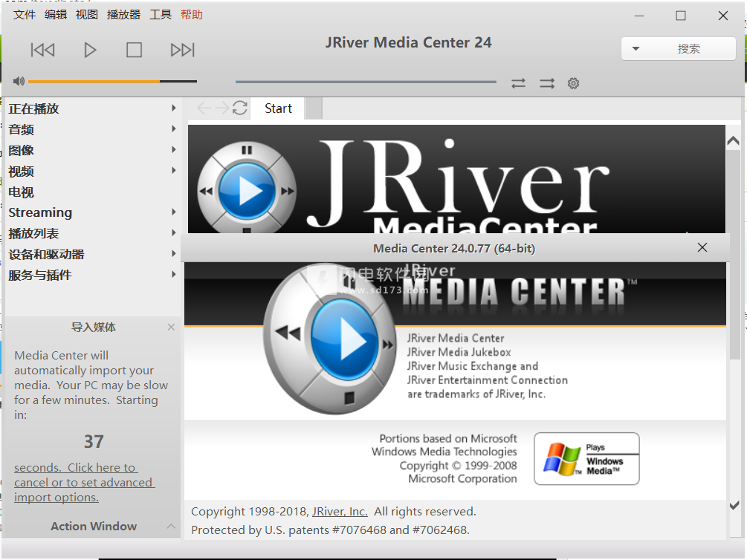The width and height of the screenshot is (747, 560).
Task: Open the 文件 menu
Action: pos(25,15)
